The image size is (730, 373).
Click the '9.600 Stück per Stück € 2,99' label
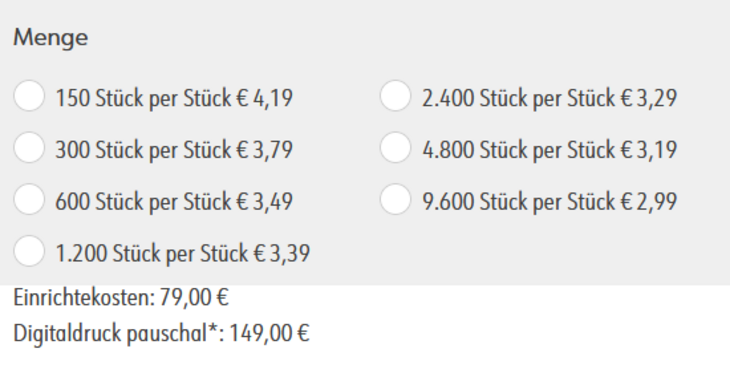click(550, 202)
